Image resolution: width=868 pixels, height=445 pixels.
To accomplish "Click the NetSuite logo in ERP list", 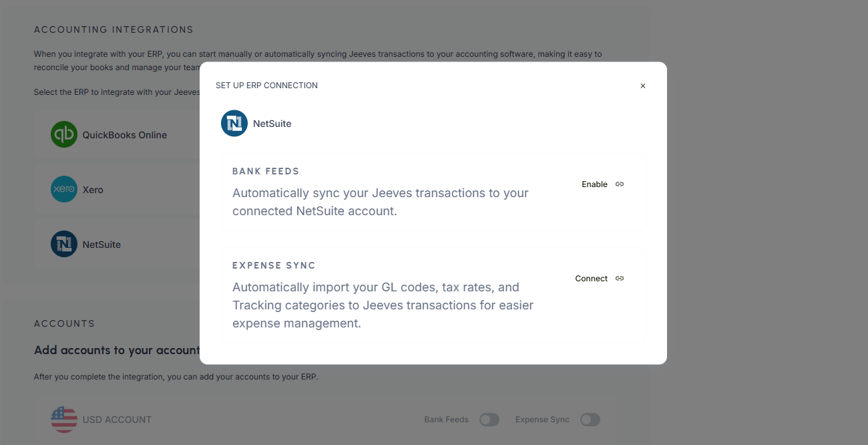I will click(x=64, y=245).
